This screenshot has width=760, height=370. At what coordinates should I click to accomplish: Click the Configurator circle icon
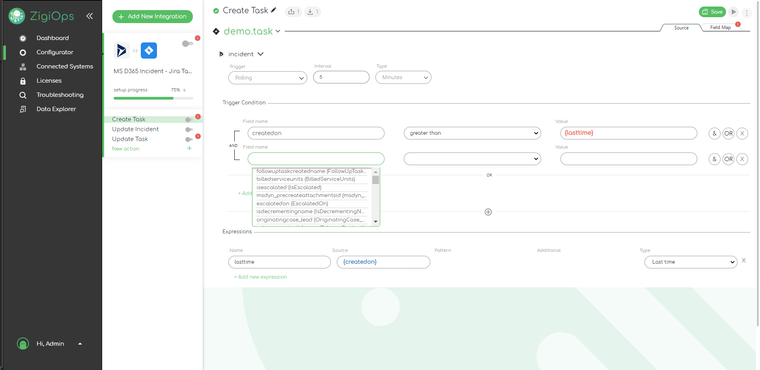(x=23, y=52)
